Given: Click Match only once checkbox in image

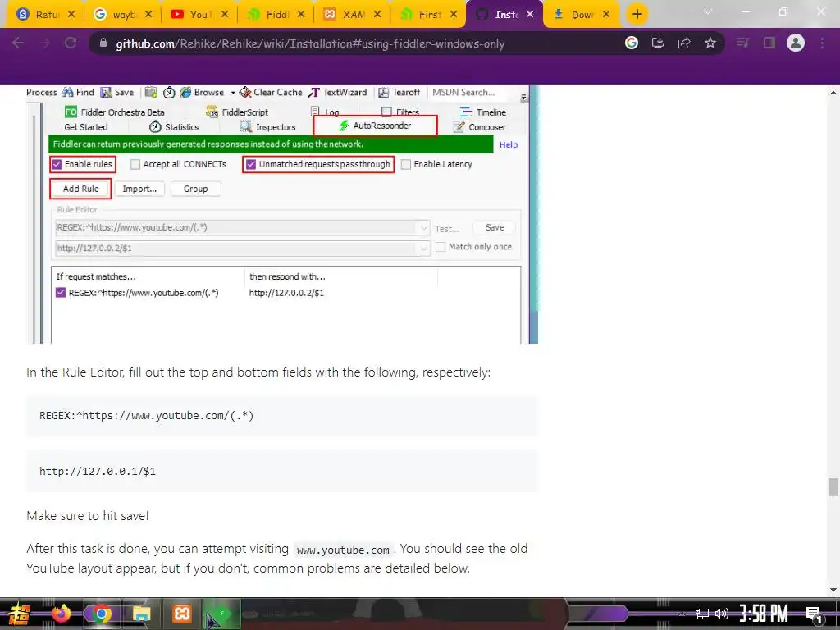Looking at the screenshot, I should [441, 246].
